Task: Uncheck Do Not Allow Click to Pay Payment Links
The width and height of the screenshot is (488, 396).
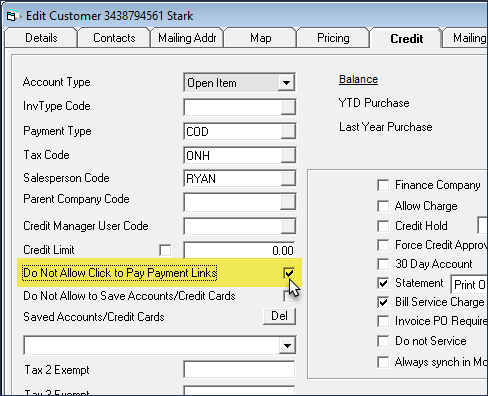Action: (x=289, y=273)
